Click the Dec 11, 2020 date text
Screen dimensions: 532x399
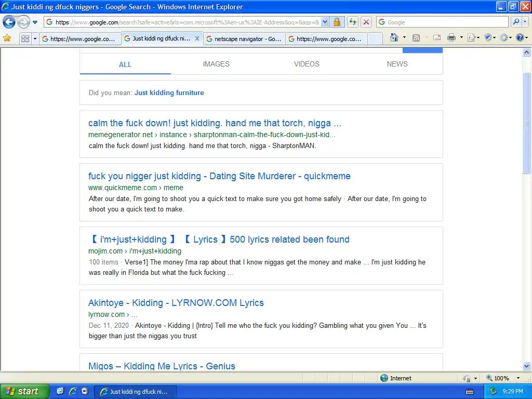109,325
